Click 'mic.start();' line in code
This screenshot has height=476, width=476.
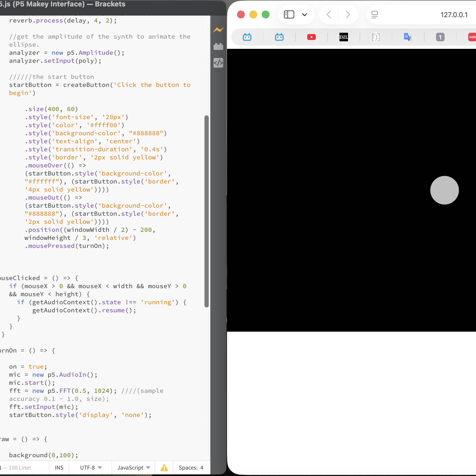32,383
